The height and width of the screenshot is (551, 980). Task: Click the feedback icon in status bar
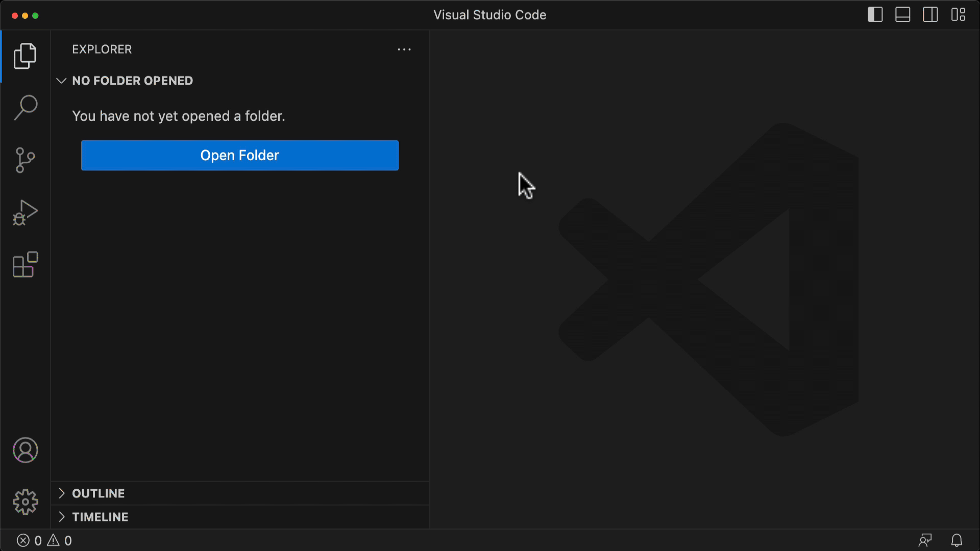(925, 540)
